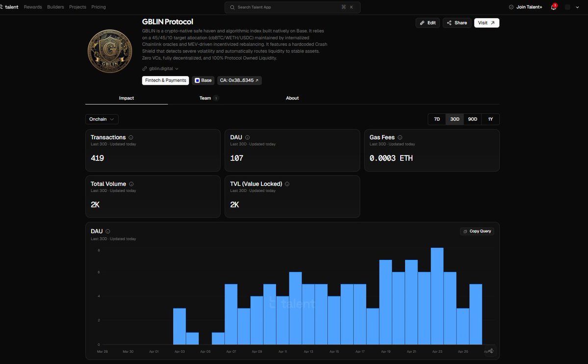Click the Base chain logo icon

[x=197, y=80]
